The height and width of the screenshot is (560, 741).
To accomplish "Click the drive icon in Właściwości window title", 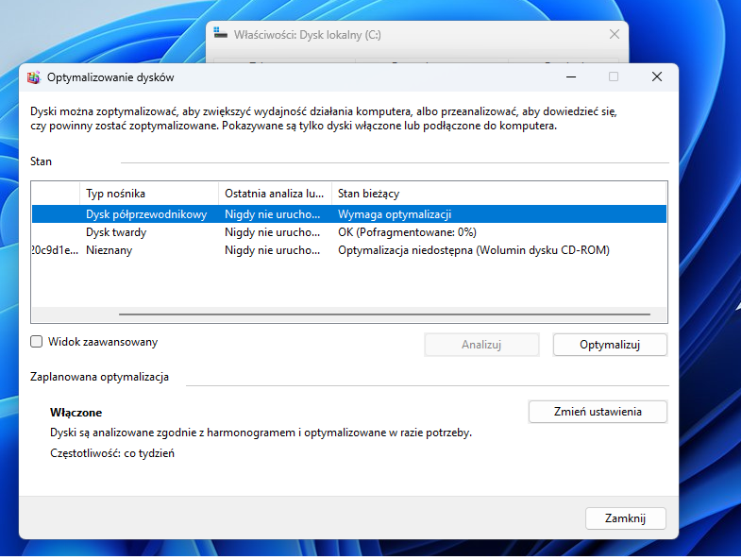I will (x=220, y=33).
